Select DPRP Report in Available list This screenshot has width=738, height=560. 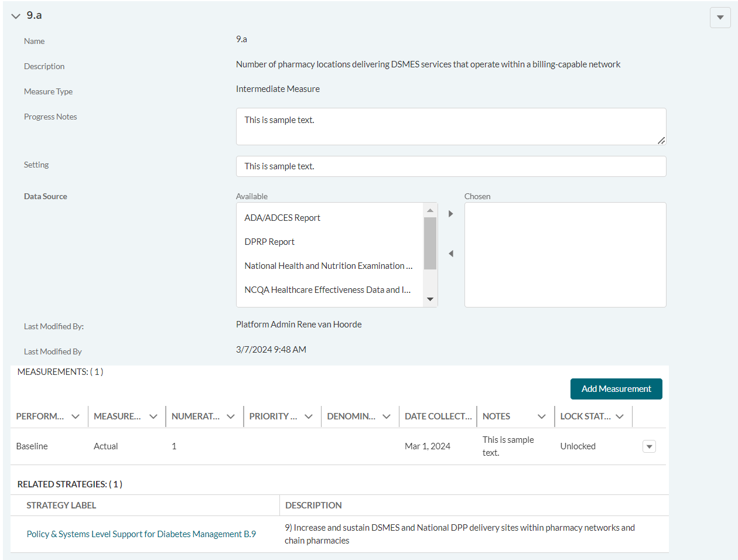click(269, 242)
